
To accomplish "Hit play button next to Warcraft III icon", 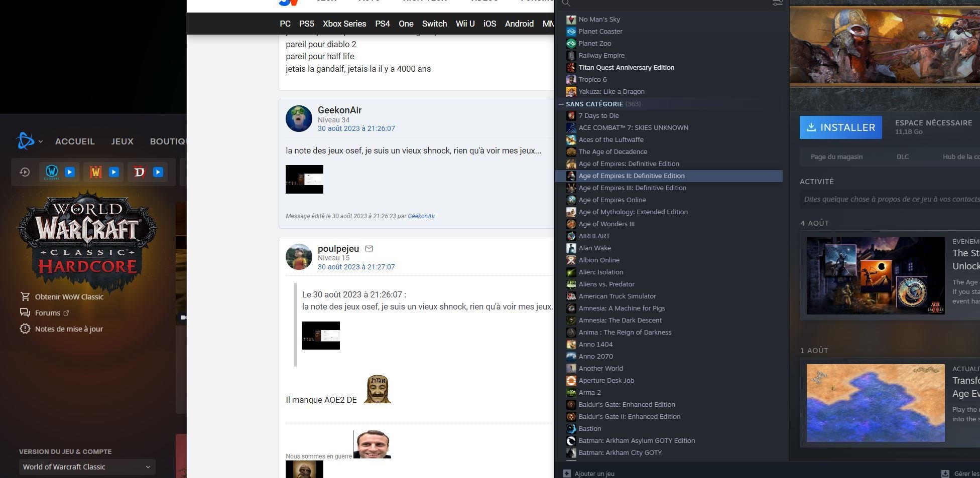I will (x=114, y=172).
